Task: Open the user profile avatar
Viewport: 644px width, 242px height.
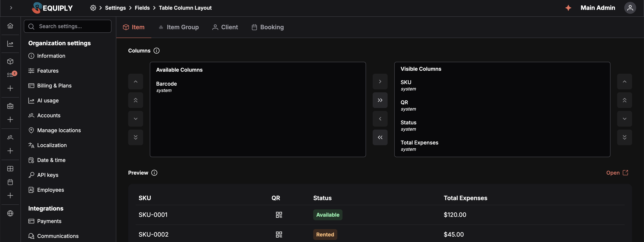Action: [630, 8]
